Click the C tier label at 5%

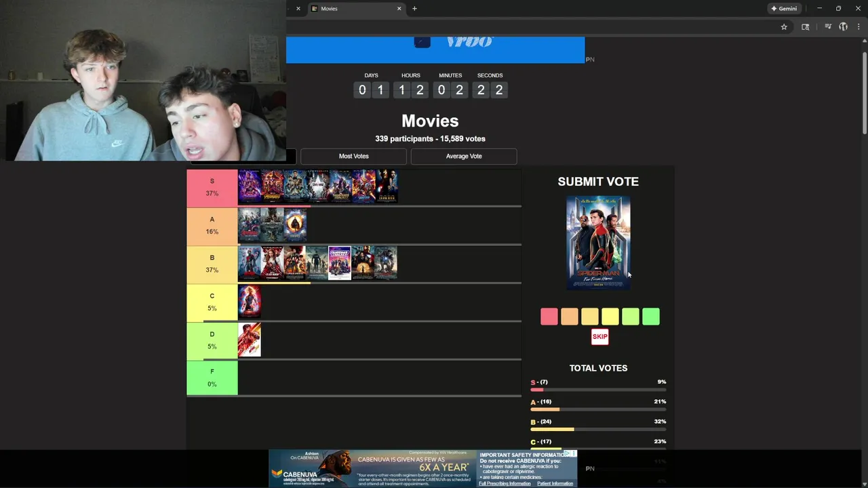[212, 302]
